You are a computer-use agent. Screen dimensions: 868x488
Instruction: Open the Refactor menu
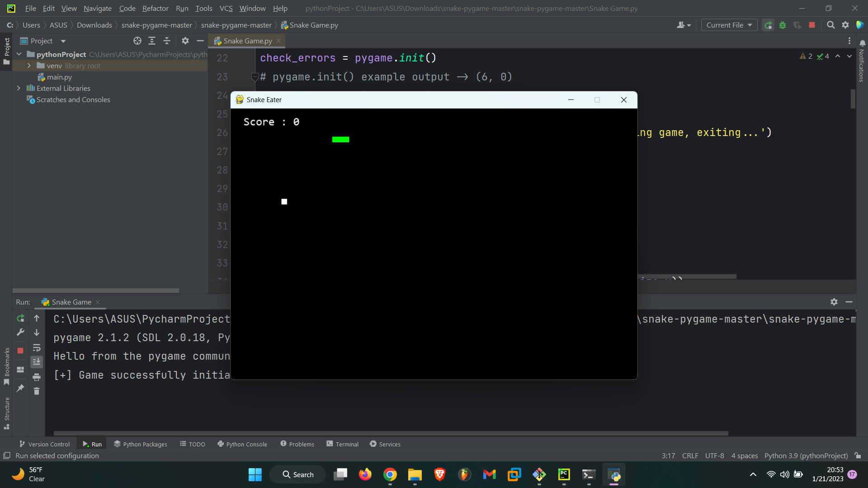(155, 8)
